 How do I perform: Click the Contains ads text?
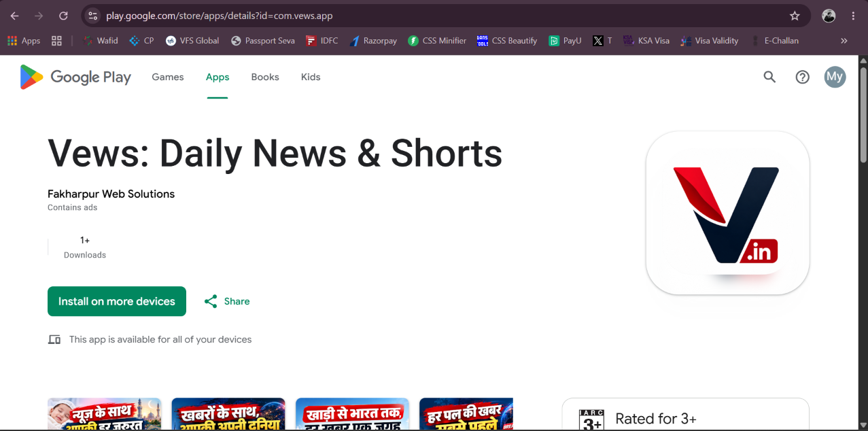(x=72, y=207)
